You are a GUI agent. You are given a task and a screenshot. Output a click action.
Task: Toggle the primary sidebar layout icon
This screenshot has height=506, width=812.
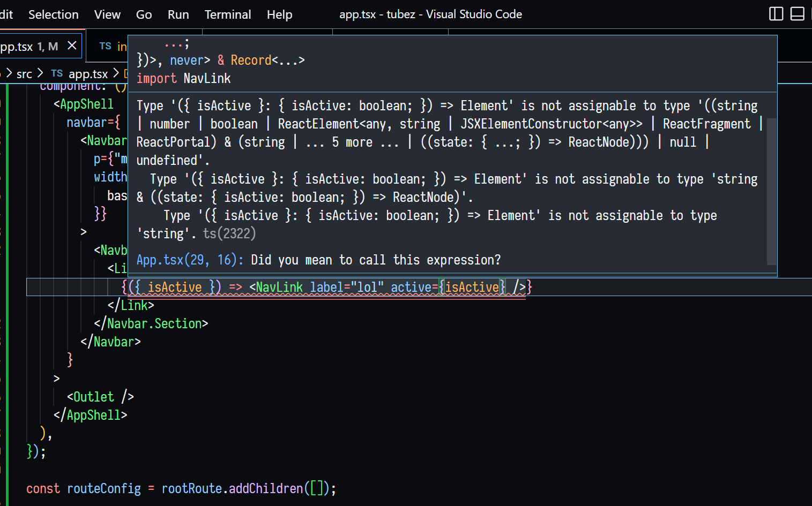[776, 14]
